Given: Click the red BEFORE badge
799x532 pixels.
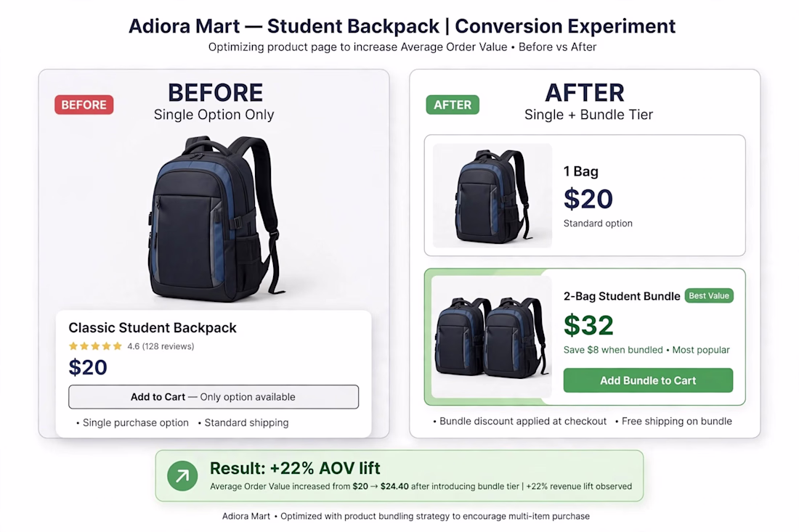Looking at the screenshot, I should tap(84, 105).
